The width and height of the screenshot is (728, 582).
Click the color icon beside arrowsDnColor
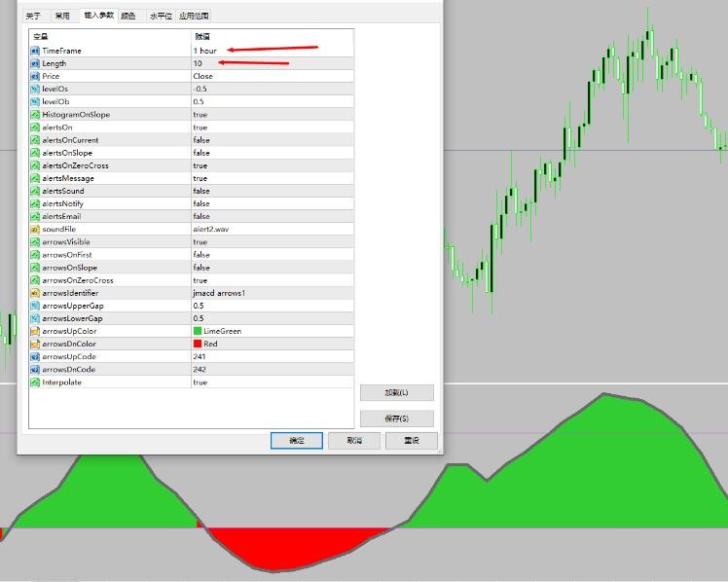point(35,344)
